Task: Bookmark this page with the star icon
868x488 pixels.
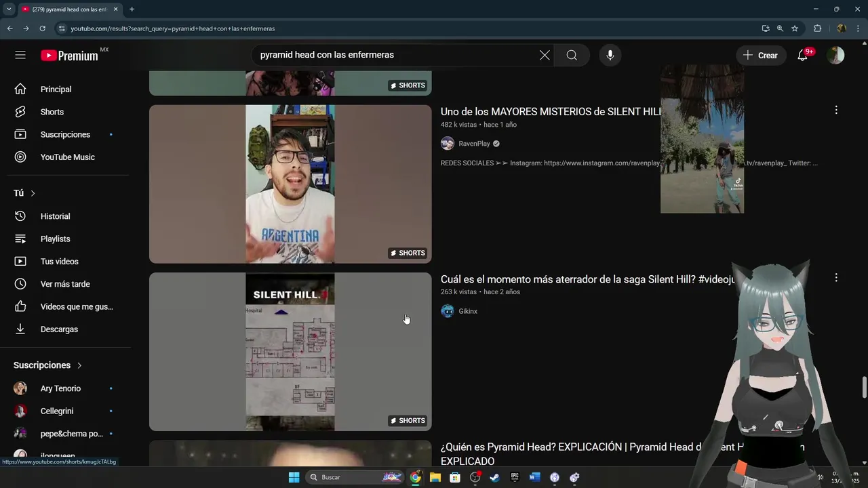Action: pyautogui.click(x=795, y=28)
